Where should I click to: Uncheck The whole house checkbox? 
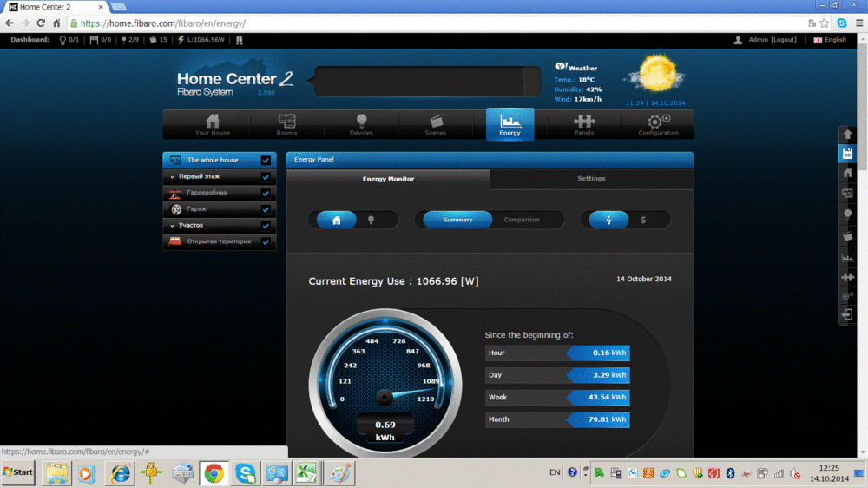pos(266,161)
